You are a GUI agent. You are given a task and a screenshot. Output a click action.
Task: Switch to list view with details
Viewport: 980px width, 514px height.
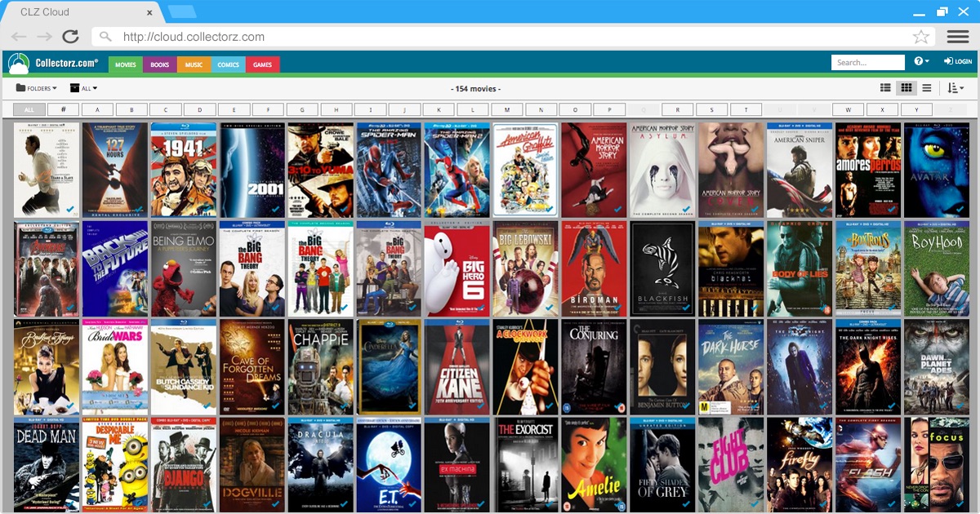[885, 88]
